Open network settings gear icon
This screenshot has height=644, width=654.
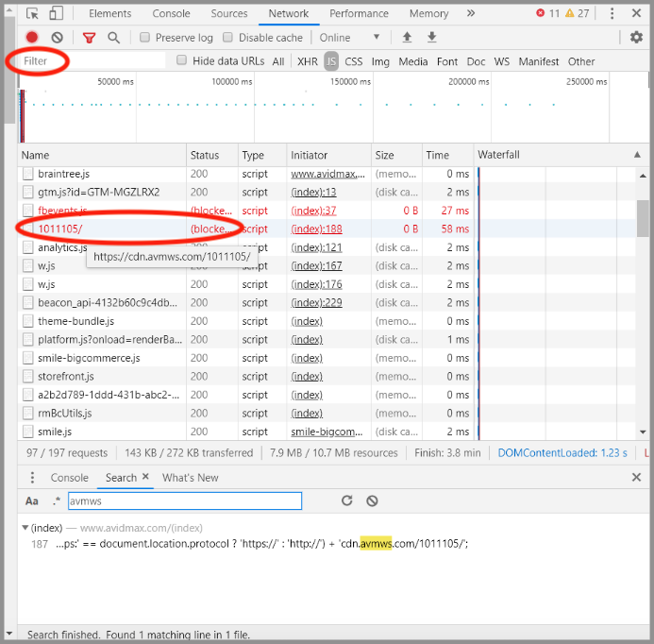tap(636, 37)
